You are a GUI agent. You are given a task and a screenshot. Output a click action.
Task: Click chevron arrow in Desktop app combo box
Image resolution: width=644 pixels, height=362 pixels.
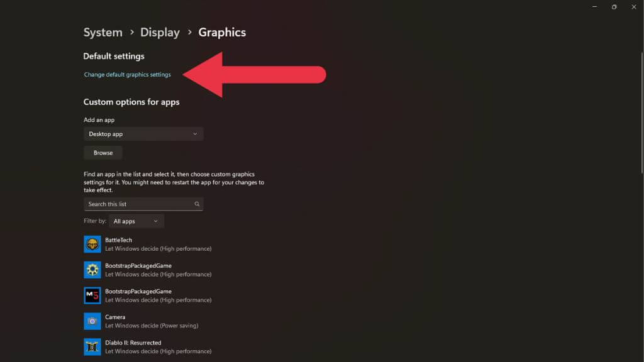pyautogui.click(x=195, y=134)
